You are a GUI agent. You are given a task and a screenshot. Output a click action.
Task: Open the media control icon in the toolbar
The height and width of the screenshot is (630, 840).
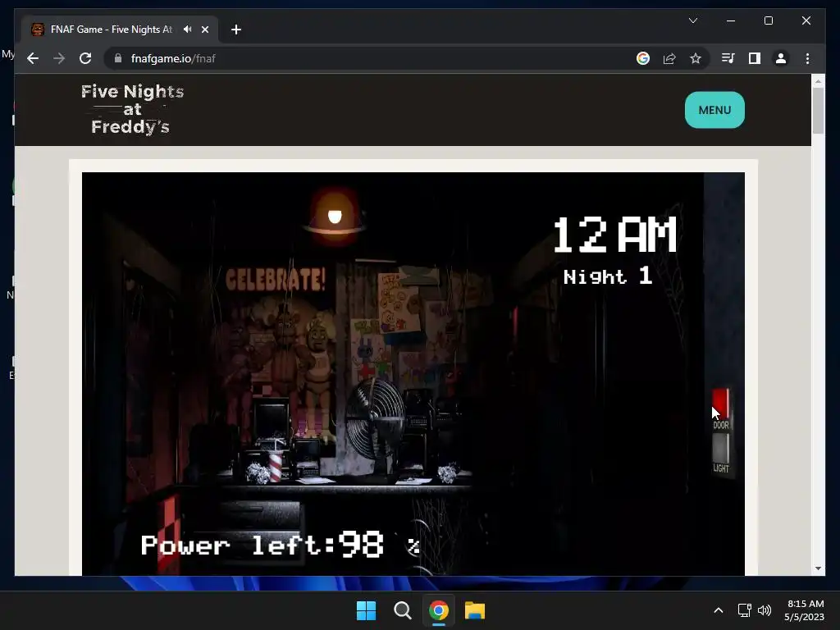728,58
